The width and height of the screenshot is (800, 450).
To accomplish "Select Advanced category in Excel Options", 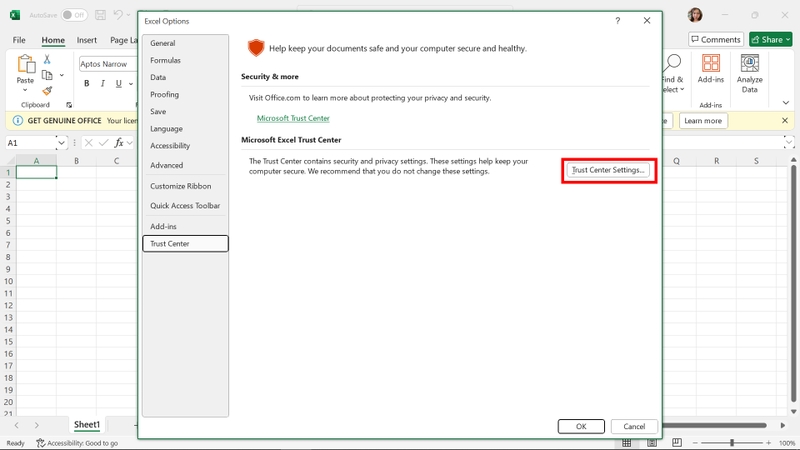I will (185, 165).
